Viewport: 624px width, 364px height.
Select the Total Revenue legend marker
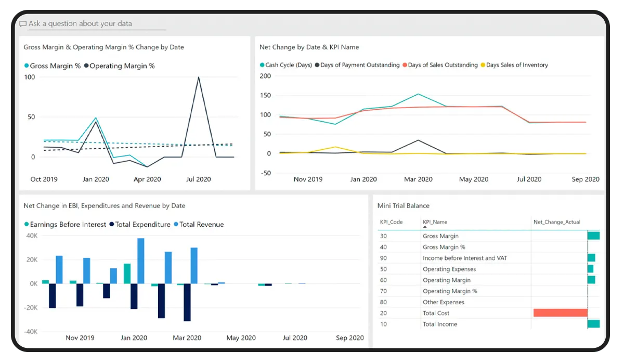point(176,225)
